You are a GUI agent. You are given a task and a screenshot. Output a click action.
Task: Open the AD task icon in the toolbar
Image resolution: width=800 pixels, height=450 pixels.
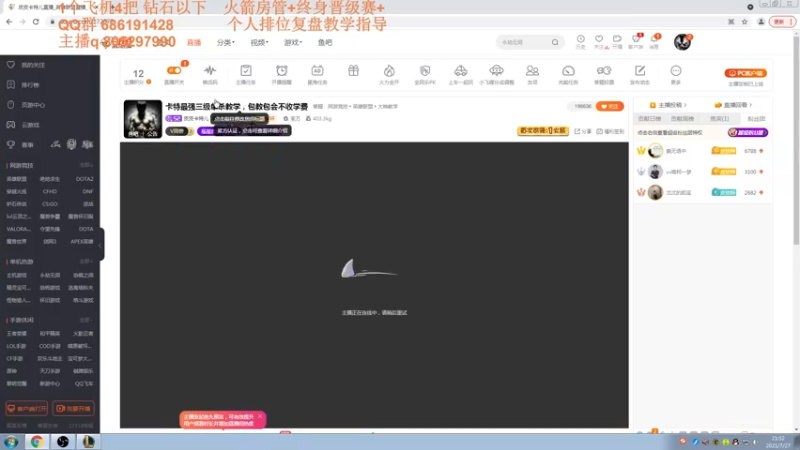[317, 71]
